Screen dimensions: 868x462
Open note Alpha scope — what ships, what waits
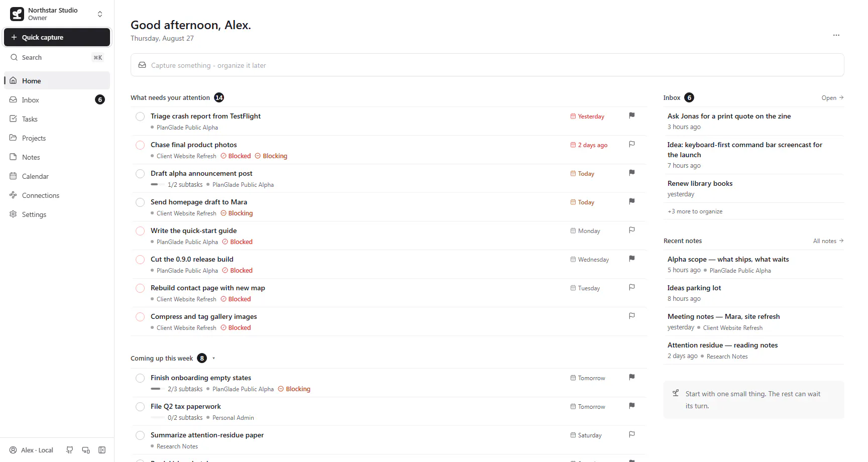753,264
